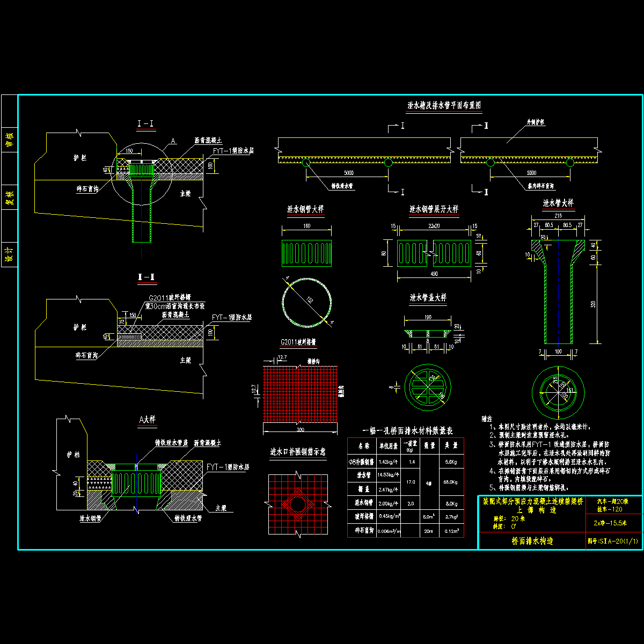This screenshot has width=644, height=644.
Task: Click the '0.006m³/m' table cell
Action: point(387,531)
